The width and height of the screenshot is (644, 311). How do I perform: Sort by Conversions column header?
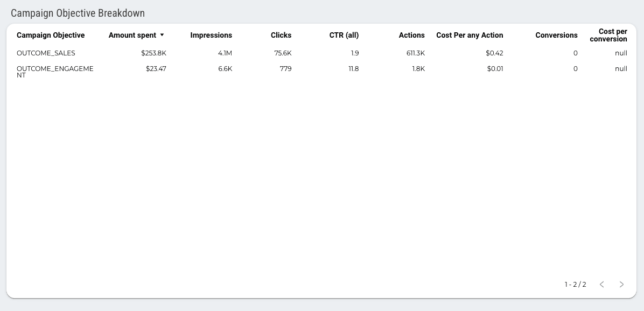(x=557, y=36)
